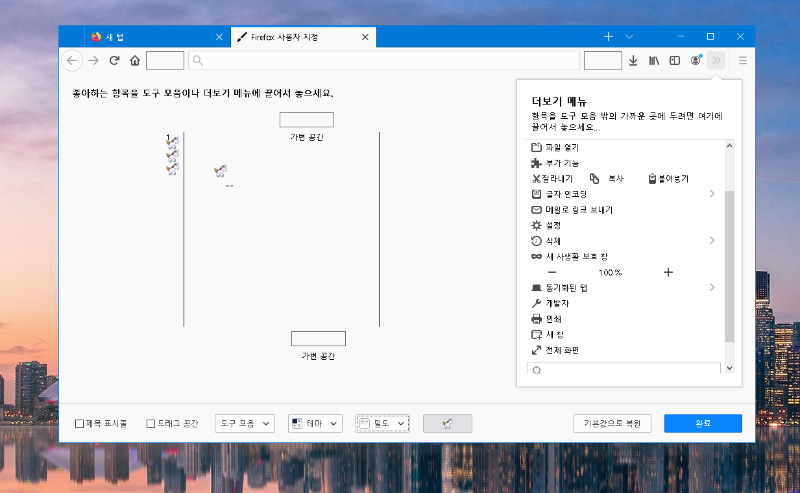Click the library bookshelf icon in toolbar
The width and height of the screenshot is (800, 493).
654,61
